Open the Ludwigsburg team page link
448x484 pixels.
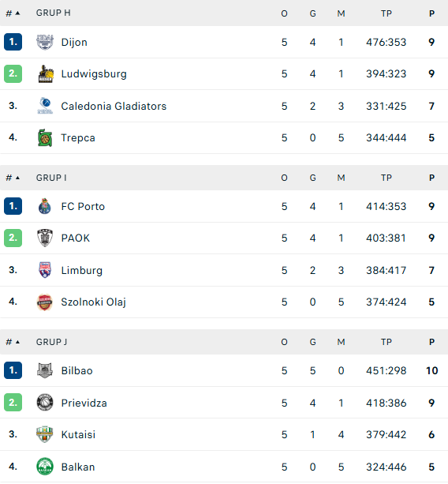click(x=94, y=73)
